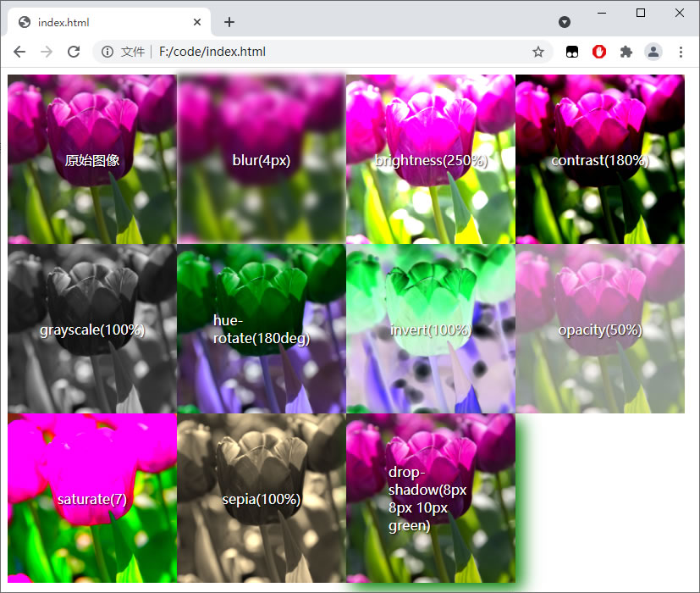Image resolution: width=700 pixels, height=593 pixels.
Task: Go back to the previous page
Action: [19, 52]
